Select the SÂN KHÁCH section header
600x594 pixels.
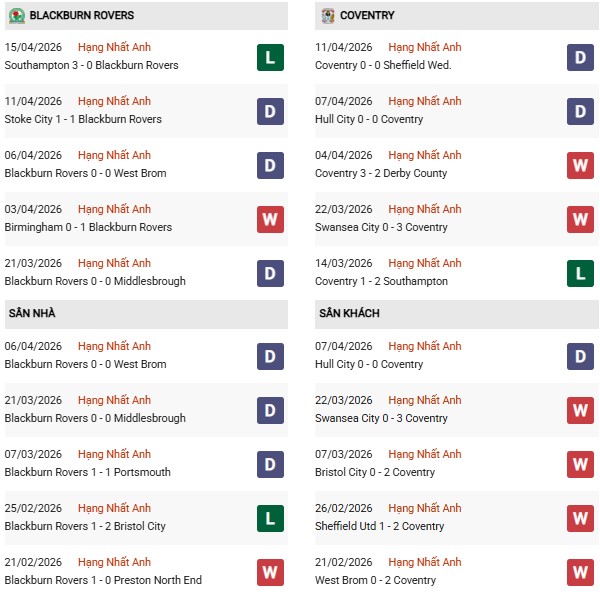point(349,314)
